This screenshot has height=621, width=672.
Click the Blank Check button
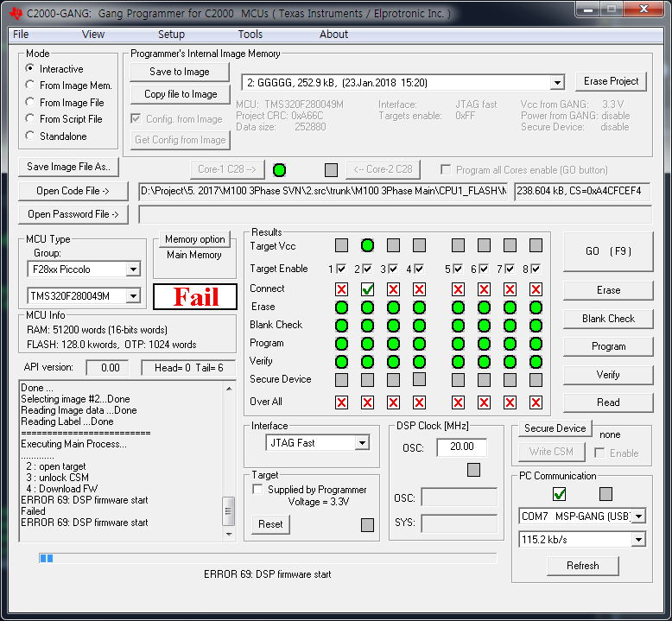tap(608, 319)
